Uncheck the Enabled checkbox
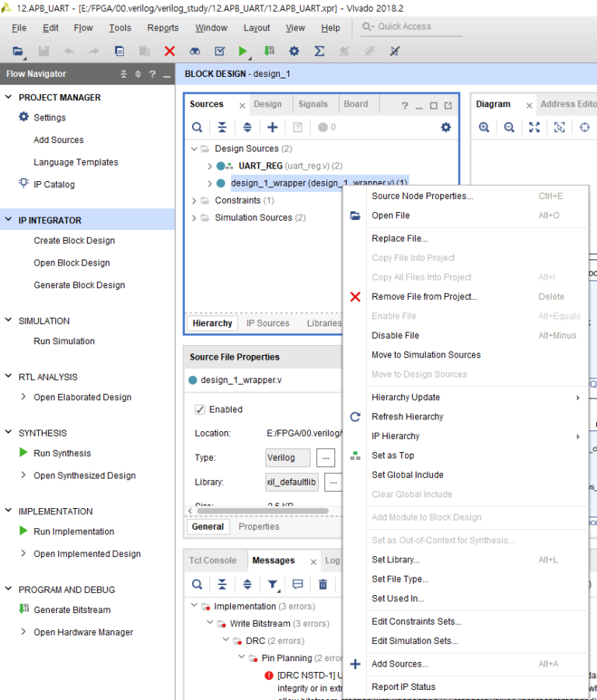 point(200,409)
